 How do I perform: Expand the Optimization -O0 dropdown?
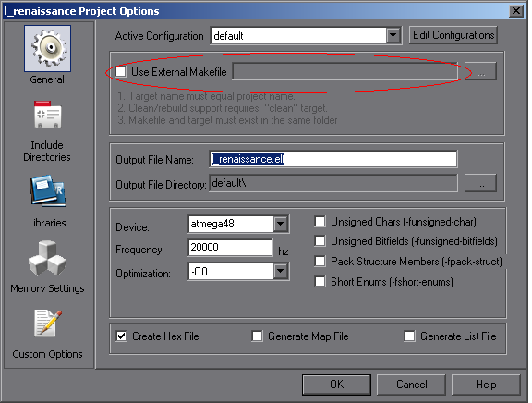point(281,271)
